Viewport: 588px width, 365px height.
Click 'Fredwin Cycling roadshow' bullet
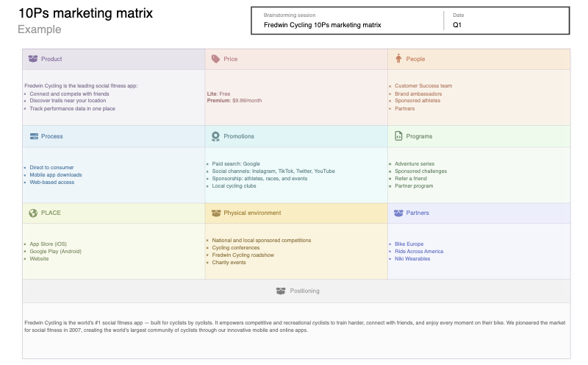coord(243,255)
